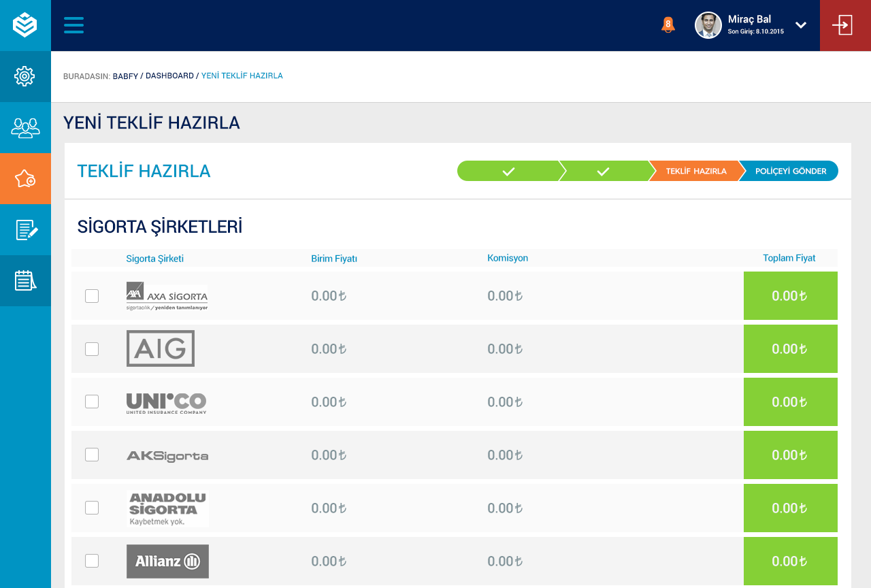Image resolution: width=871 pixels, height=588 pixels.
Task: Open settings gear in sidebar
Action: pyautogui.click(x=25, y=76)
